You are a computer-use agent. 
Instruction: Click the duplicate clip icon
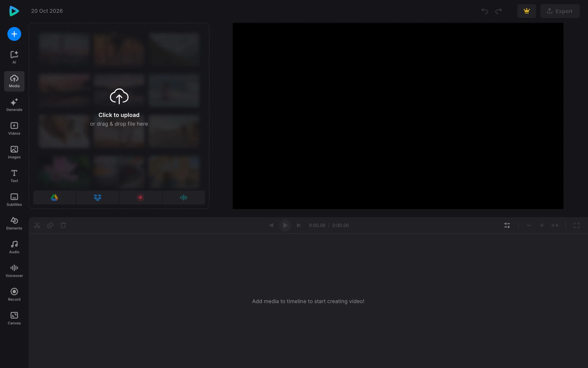[50, 225]
